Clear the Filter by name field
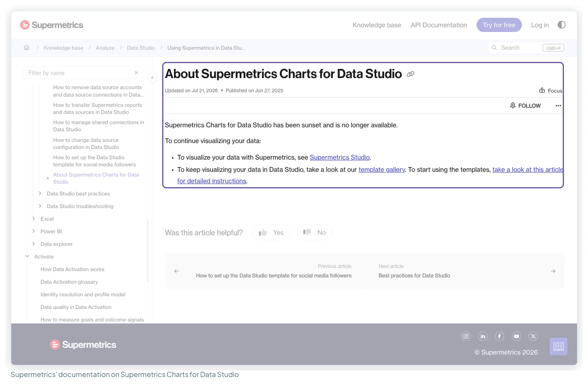Image resolution: width=588 pixels, height=385 pixels. [136, 73]
